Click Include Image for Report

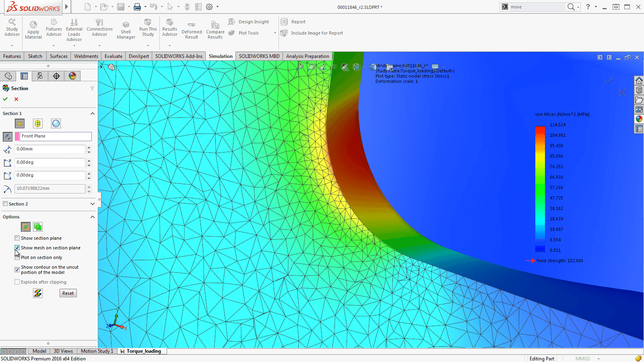click(x=312, y=33)
